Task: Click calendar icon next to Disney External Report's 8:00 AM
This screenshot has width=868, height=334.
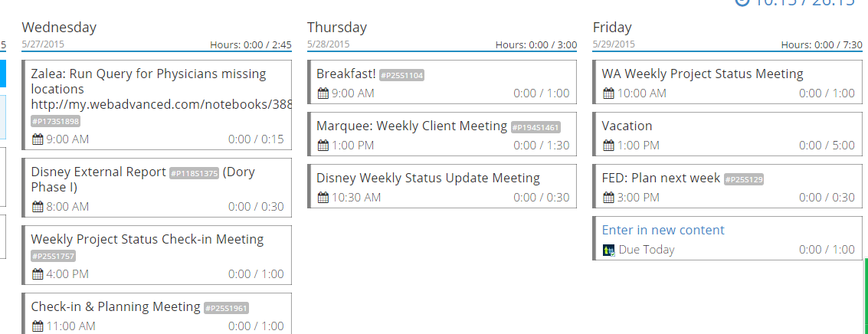Action: (38, 207)
